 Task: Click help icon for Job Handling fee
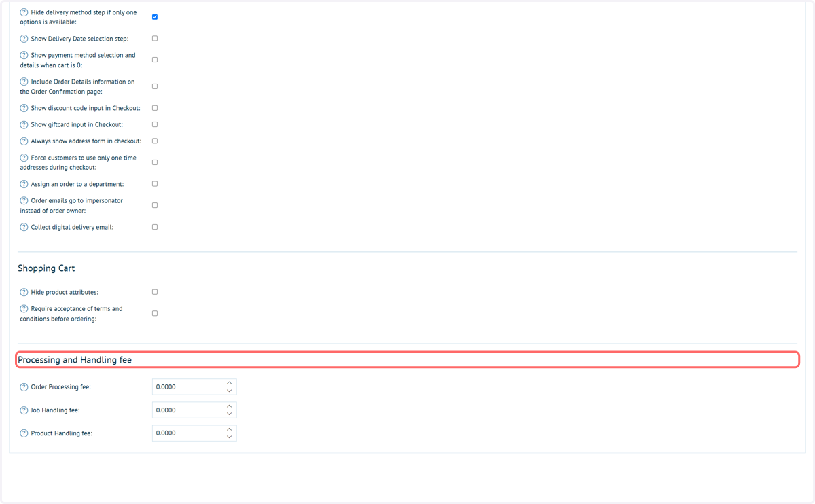tap(24, 410)
